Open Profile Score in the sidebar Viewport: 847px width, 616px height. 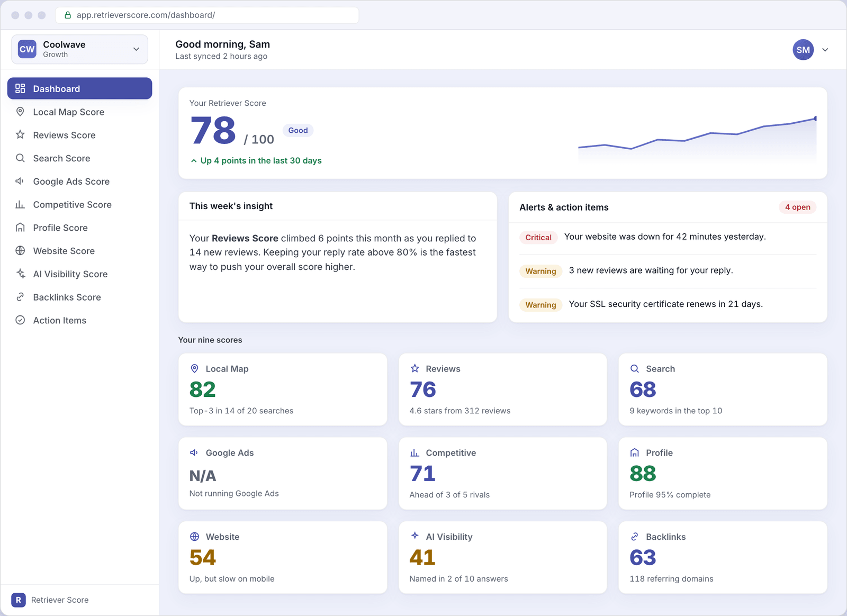(79, 228)
